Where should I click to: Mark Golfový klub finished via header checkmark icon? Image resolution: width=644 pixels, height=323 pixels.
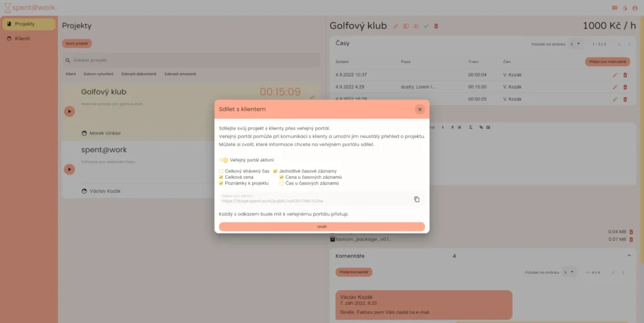pos(426,26)
